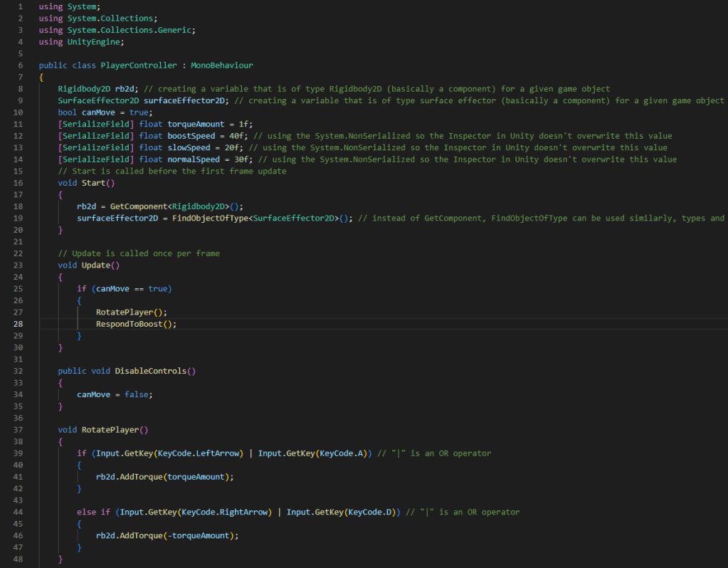This screenshot has height=568, width=728.
Task: Click the 'false' keyword in DisableControls
Action: (x=137, y=394)
